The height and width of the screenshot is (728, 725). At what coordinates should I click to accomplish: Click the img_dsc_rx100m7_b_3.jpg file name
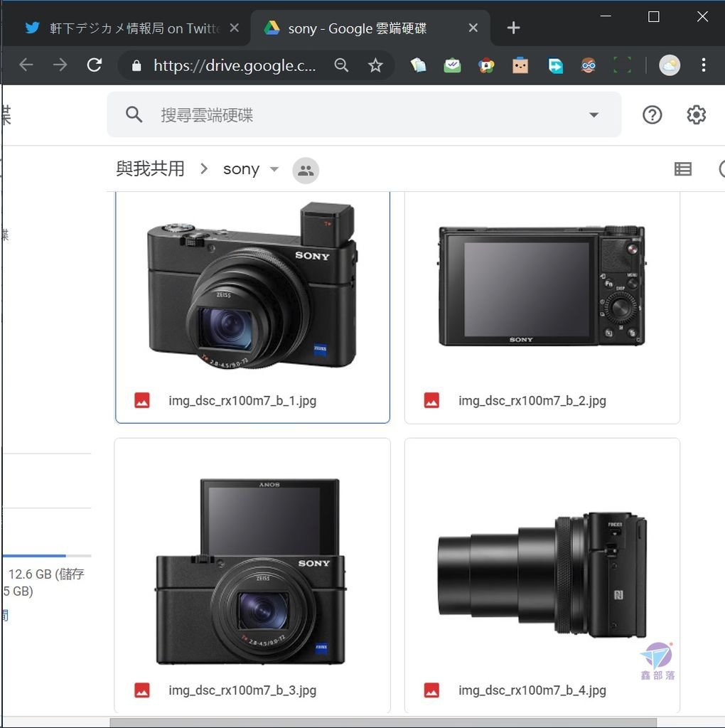pos(242,690)
